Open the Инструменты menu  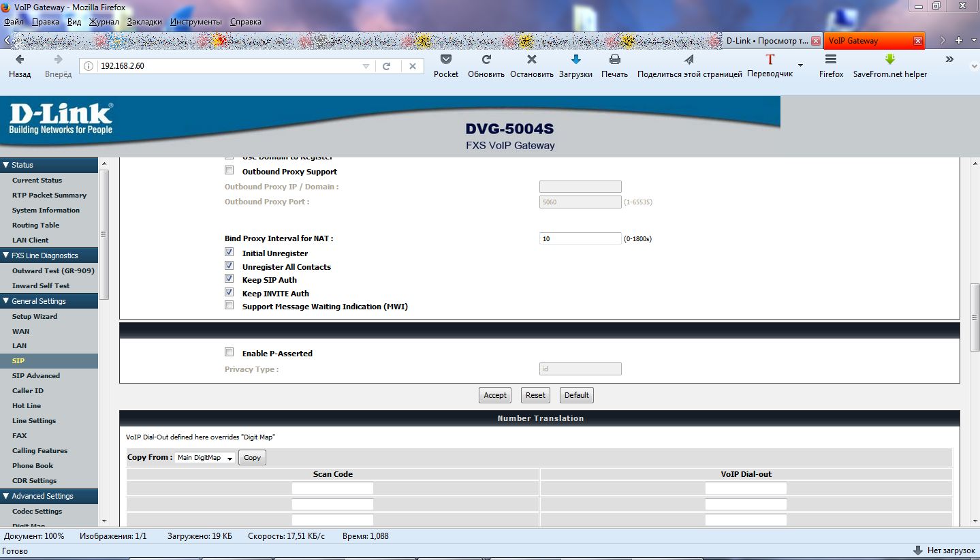coord(196,22)
